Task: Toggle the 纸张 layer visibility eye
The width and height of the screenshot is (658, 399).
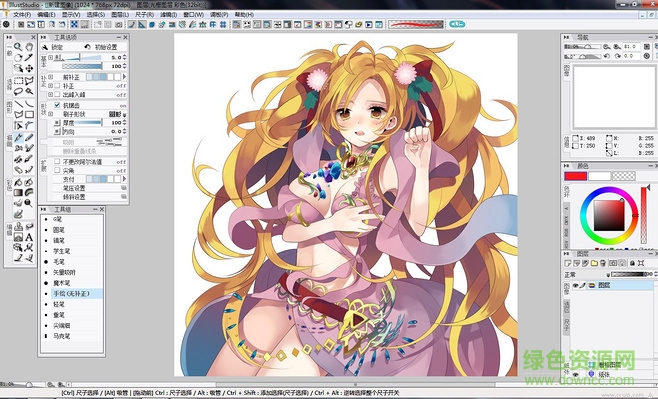Action: coord(576,374)
